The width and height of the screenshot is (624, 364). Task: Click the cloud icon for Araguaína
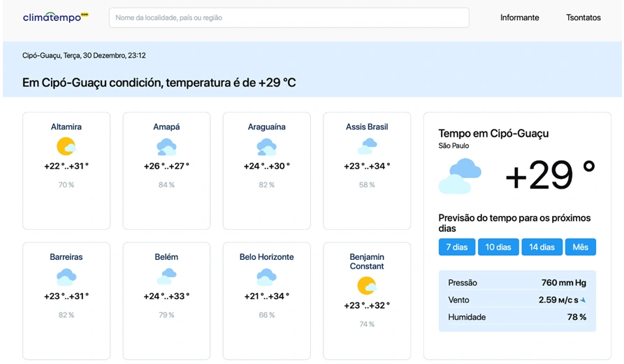tap(266, 147)
